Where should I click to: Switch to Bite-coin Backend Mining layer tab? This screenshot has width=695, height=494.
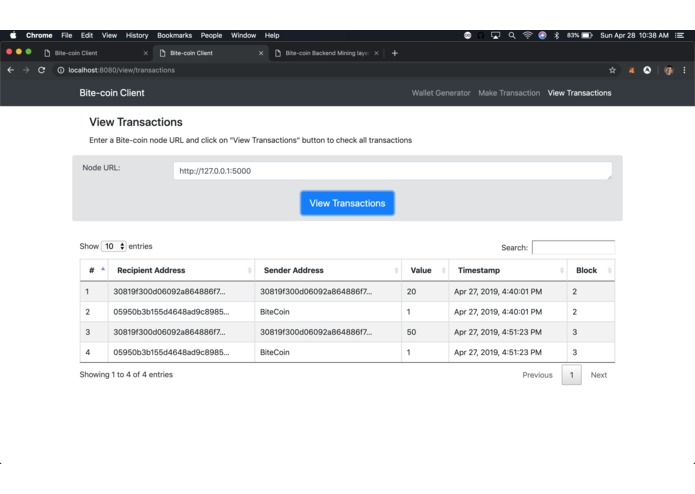pos(327,53)
